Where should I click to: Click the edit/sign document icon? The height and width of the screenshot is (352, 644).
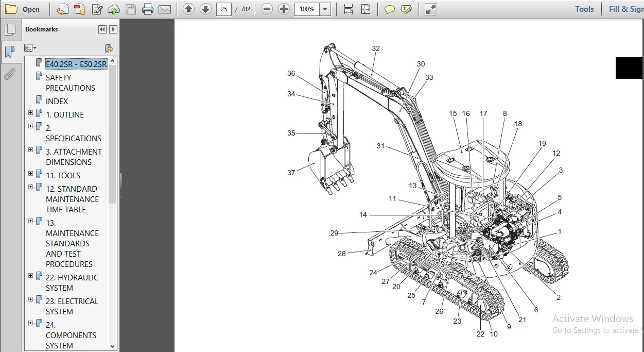pos(97,9)
